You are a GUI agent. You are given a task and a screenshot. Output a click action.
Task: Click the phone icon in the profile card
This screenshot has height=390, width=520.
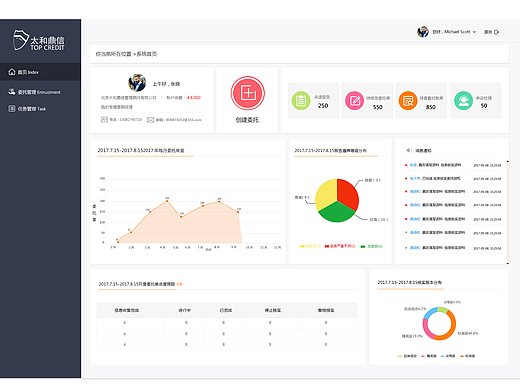click(104, 119)
